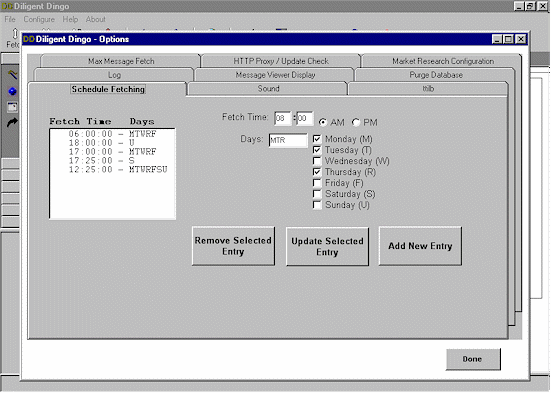Click Update Selected Entry button

[x=327, y=246]
